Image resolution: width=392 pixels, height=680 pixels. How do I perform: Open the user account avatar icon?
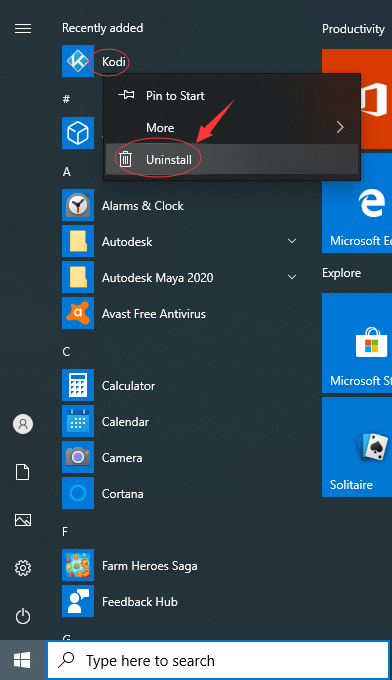click(23, 424)
